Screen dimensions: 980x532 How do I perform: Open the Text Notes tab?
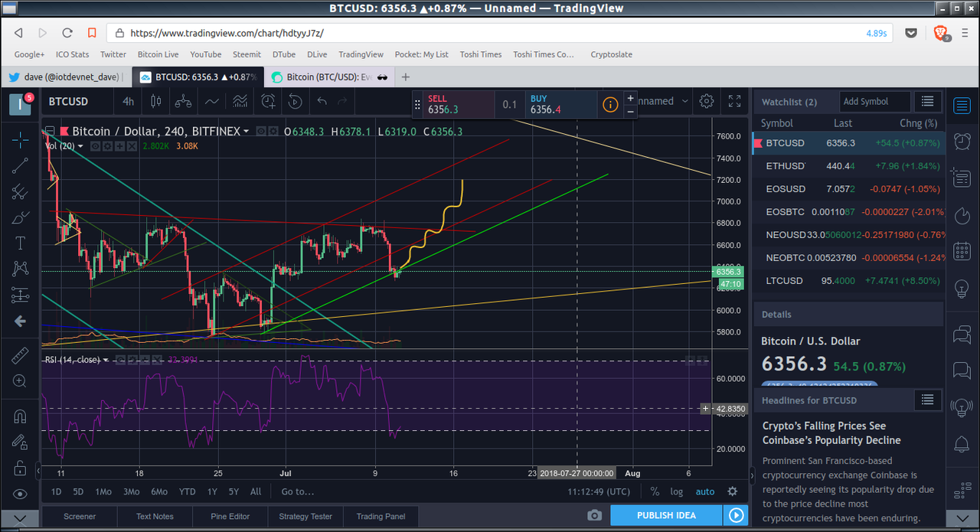[x=155, y=516]
